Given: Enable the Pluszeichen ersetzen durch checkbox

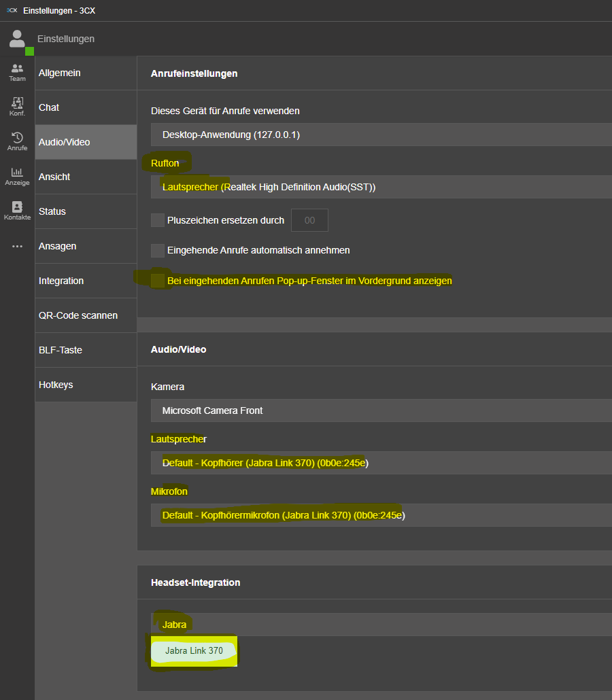Looking at the screenshot, I should (158, 220).
